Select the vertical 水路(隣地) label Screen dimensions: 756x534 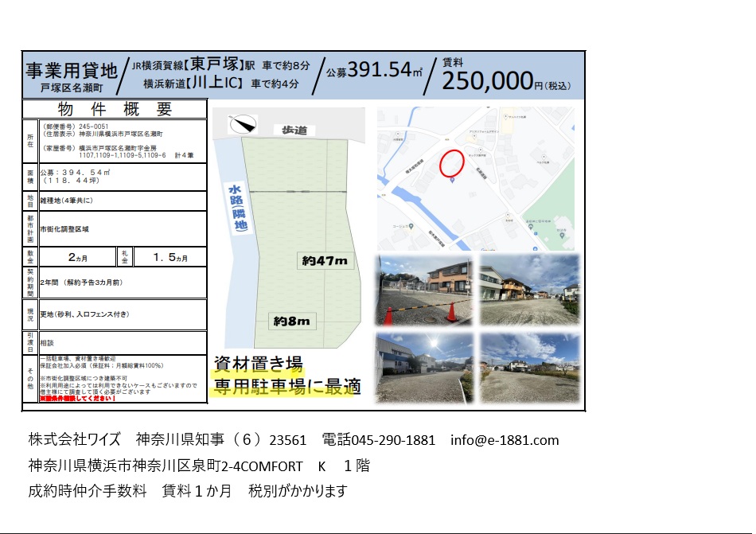click(x=237, y=209)
